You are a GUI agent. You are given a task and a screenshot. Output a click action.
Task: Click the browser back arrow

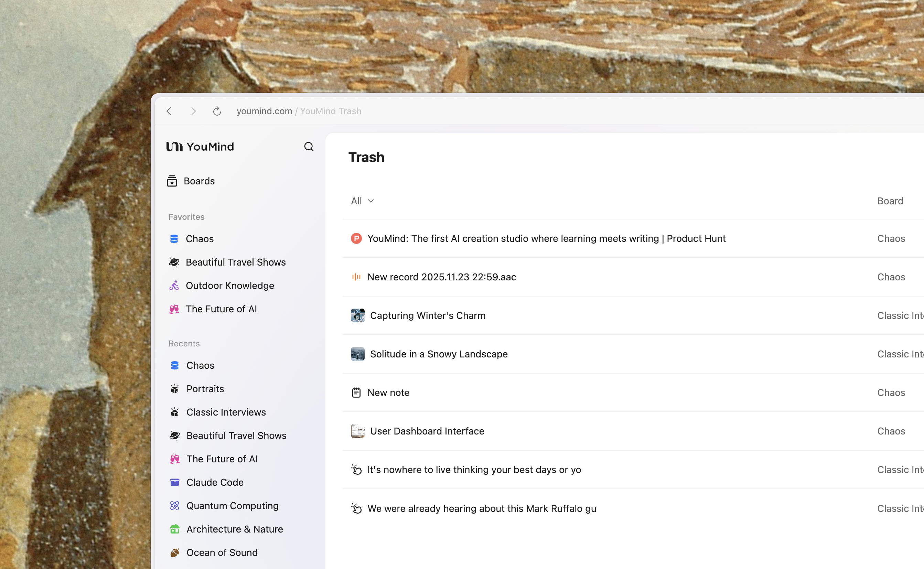click(x=169, y=111)
